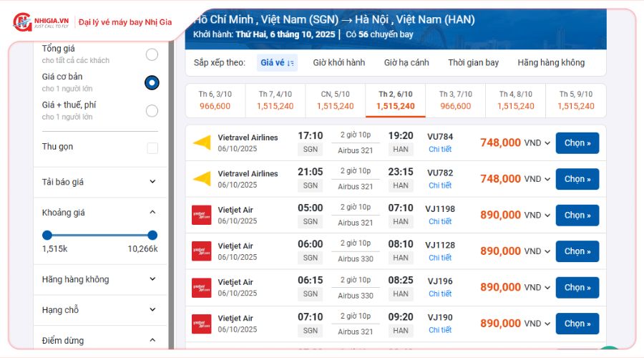Select the Tổng giá radio option
Viewport: 644px width, 358px height.
(152, 54)
